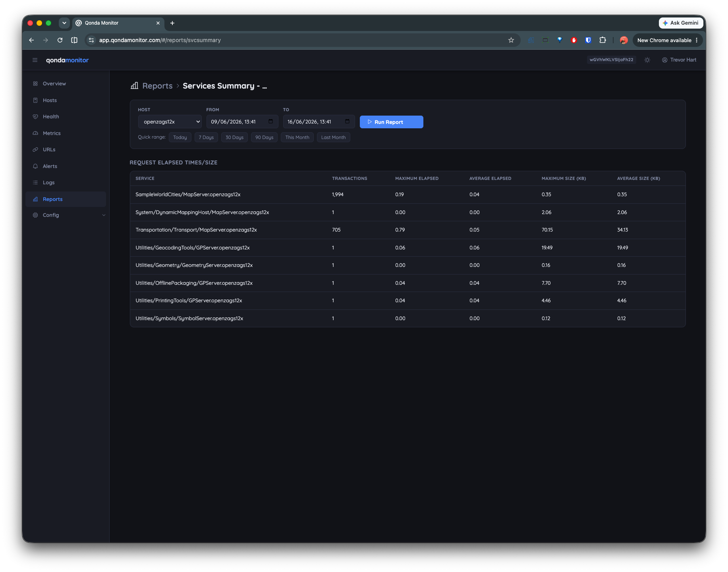728x572 pixels.
Task: Open Chrome profile avatar
Action: click(624, 40)
